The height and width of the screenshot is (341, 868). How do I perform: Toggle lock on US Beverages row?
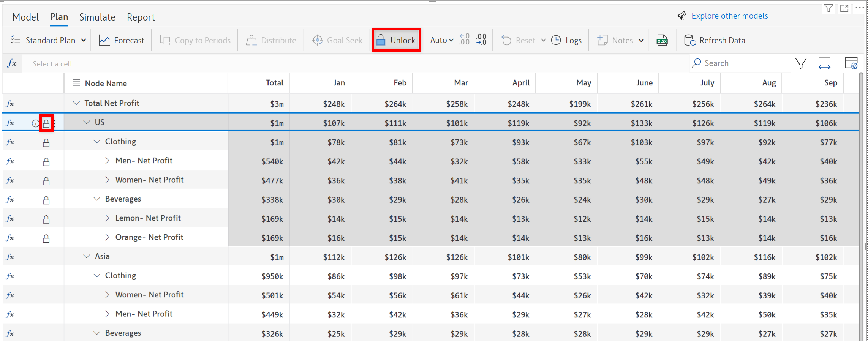pos(46,200)
